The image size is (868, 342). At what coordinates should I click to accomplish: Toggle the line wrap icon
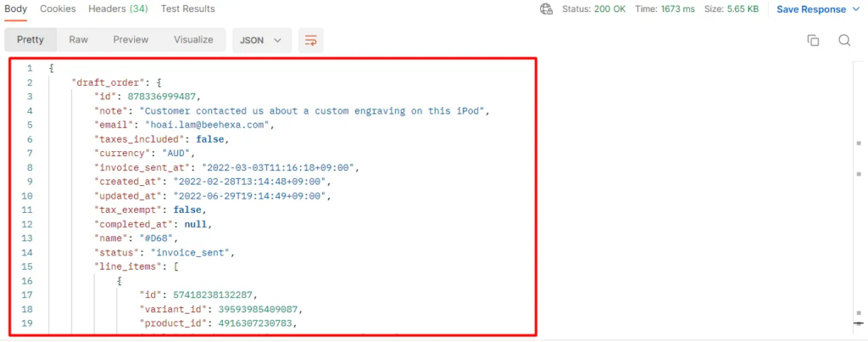click(x=311, y=41)
